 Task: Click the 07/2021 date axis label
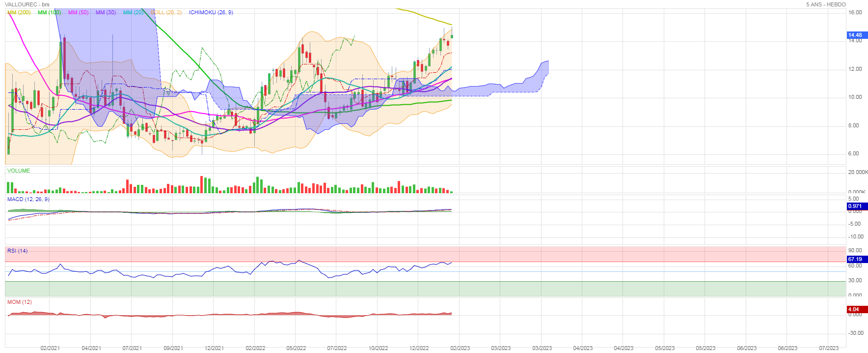[132, 348]
